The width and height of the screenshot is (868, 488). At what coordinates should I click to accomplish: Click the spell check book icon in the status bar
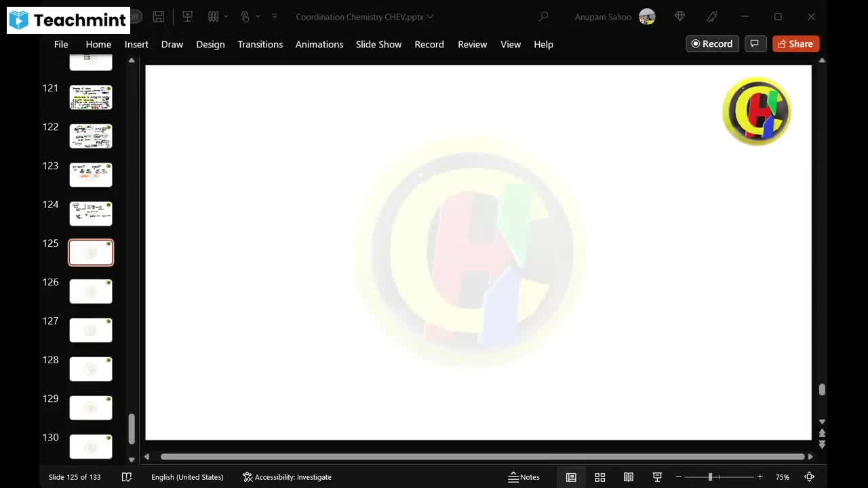tap(126, 477)
